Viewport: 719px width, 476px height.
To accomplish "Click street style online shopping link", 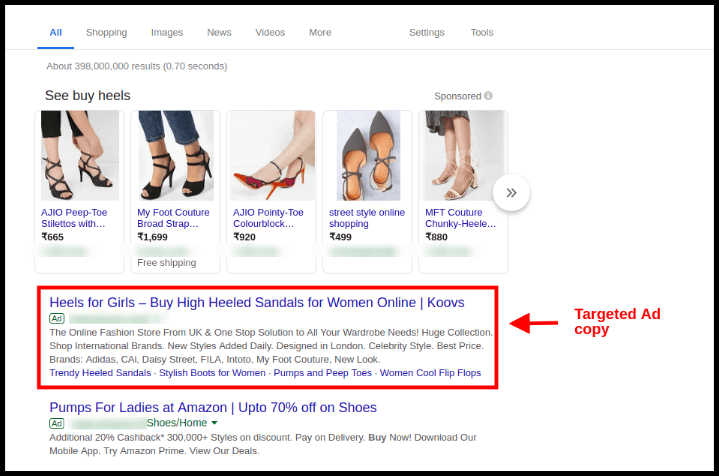I will pyautogui.click(x=367, y=218).
